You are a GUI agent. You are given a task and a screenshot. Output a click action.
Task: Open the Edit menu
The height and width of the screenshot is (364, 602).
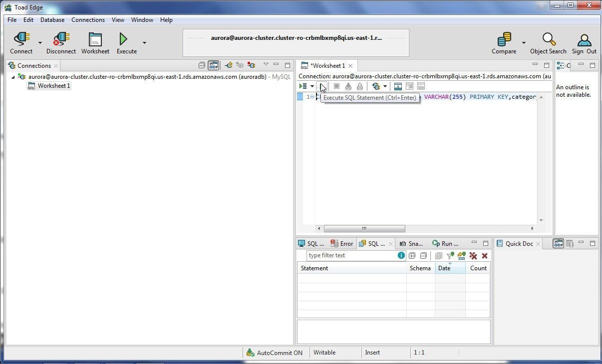pyautogui.click(x=28, y=20)
